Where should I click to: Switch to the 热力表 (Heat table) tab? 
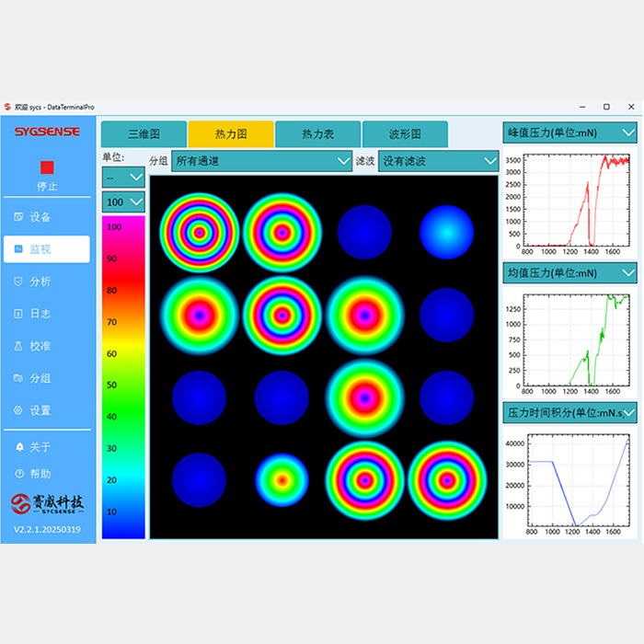coord(317,134)
